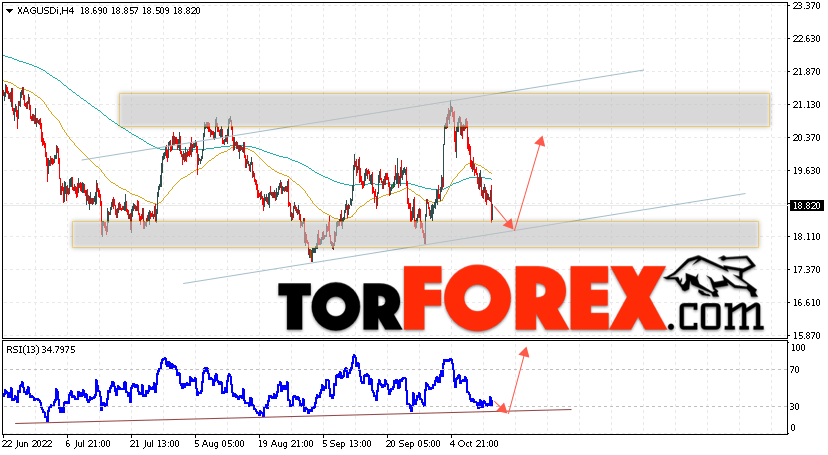
Task: Click the 4 Oct 21:00 time label
Action: tap(474, 443)
